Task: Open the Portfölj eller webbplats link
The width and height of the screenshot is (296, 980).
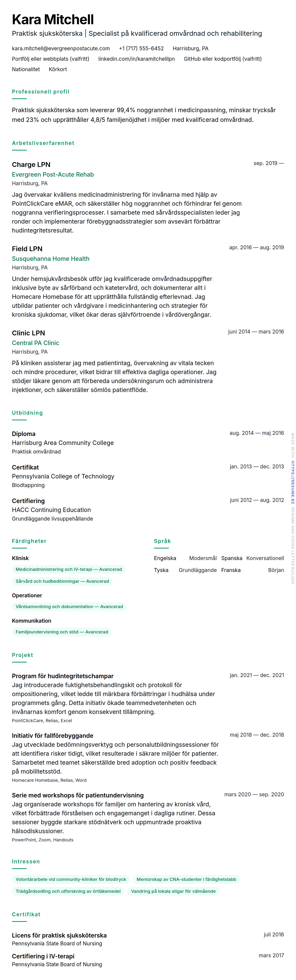Action: [x=50, y=59]
